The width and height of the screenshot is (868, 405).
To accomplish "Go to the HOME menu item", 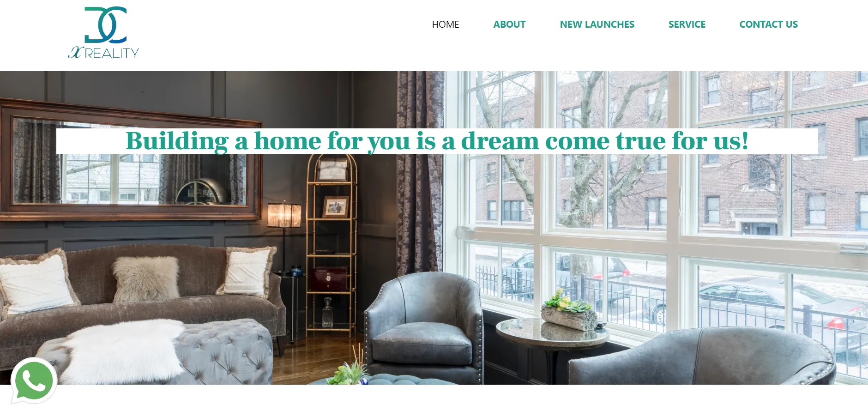I will tap(446, 24).
